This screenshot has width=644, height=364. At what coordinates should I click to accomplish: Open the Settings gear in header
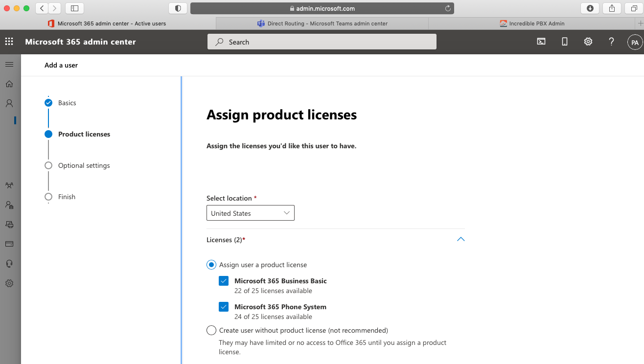tap(588, 42)
